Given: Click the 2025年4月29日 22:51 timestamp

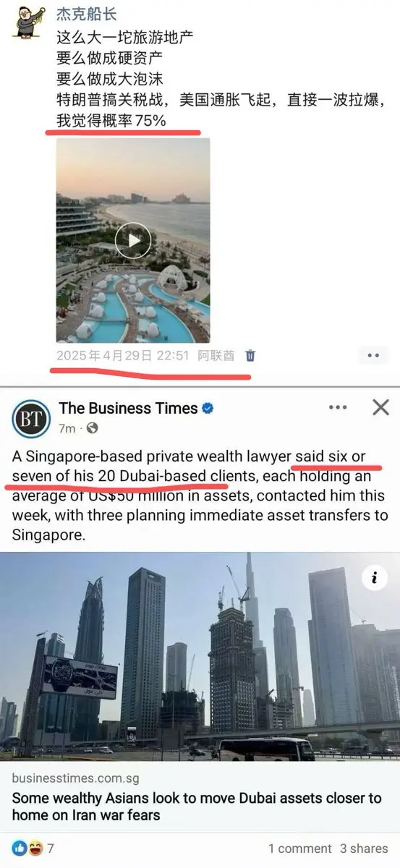Looking at the screenshot, I should coord(123,356).
